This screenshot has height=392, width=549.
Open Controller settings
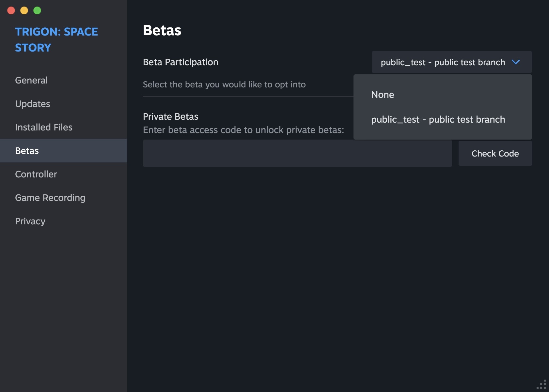coord(36,174)
